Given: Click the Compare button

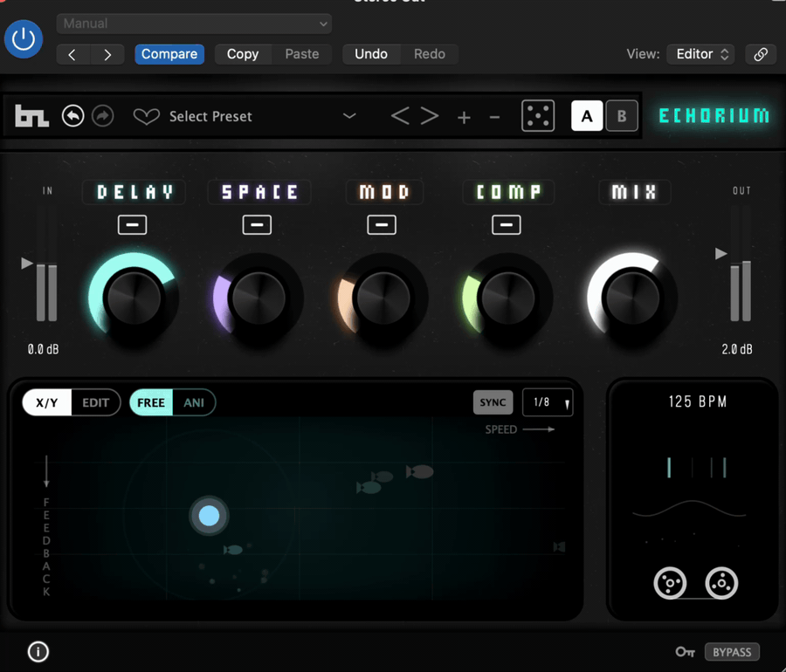Looking at the screenshot, I should 169,54.
